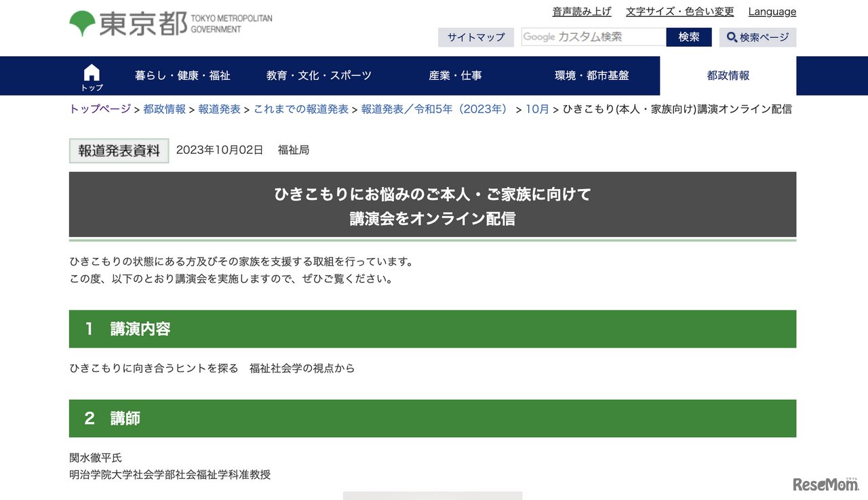Navigate to the トップページ breadcrumb
The width and height of the screenshot is (868, 500).
click(99, 108)
